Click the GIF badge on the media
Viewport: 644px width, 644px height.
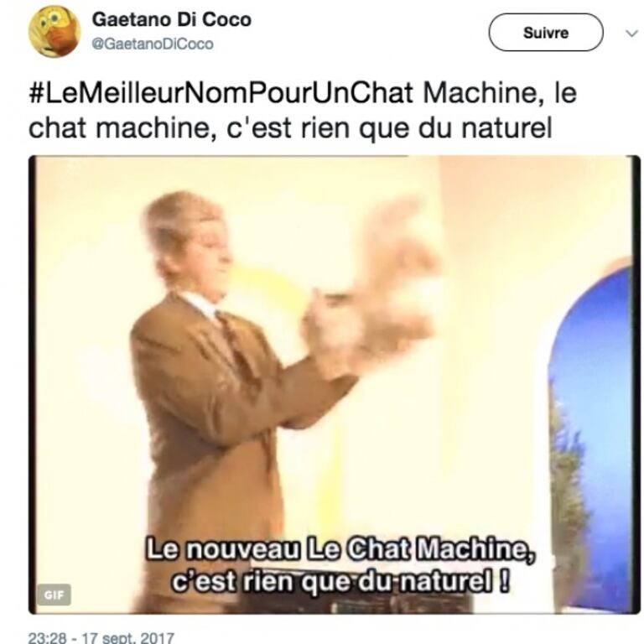pyautogui.click(x=54, y=595)
